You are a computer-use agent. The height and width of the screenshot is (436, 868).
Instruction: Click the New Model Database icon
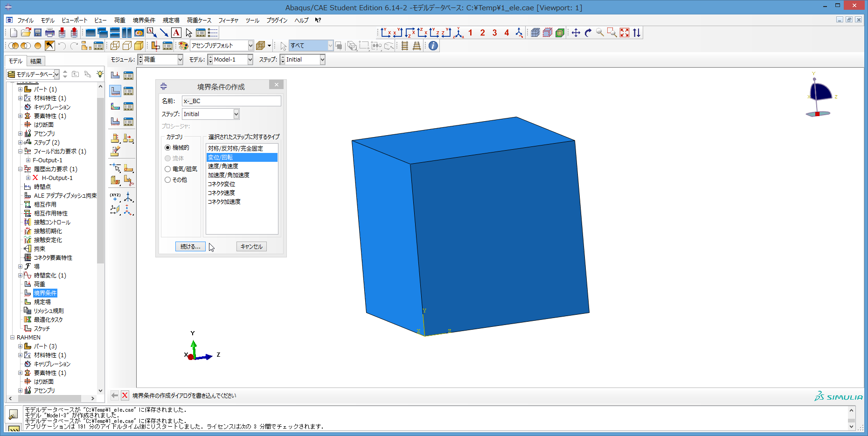click(x=14, y=33)
